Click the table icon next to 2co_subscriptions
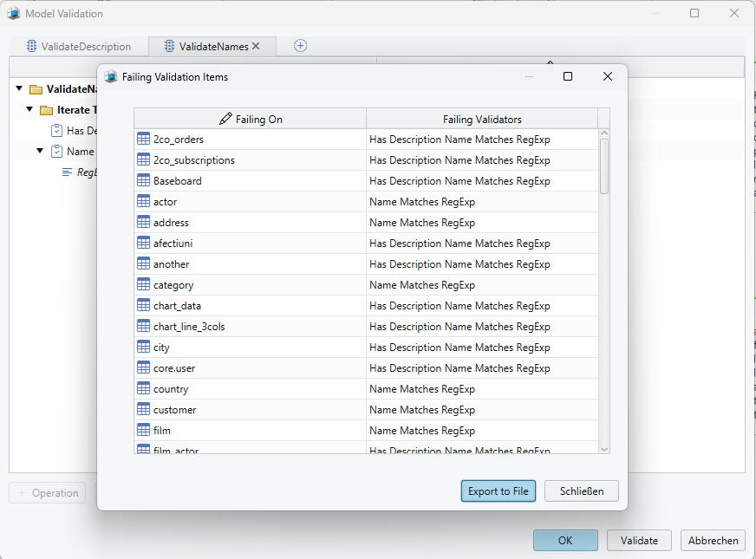 pyautogui.click(x=143, y=159)
